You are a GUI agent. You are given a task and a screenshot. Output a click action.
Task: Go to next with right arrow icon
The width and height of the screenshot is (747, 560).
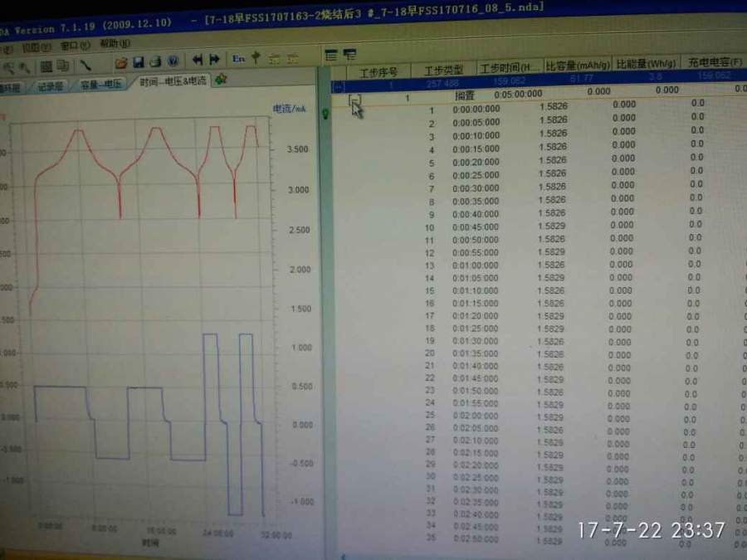click(214, 59)
